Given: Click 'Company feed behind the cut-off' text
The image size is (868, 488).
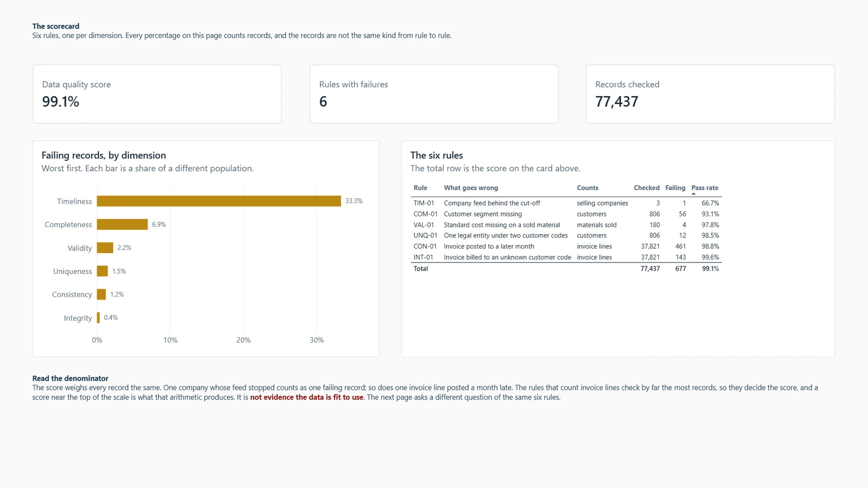Looking at the screenshot, I should tap(492, 203).
